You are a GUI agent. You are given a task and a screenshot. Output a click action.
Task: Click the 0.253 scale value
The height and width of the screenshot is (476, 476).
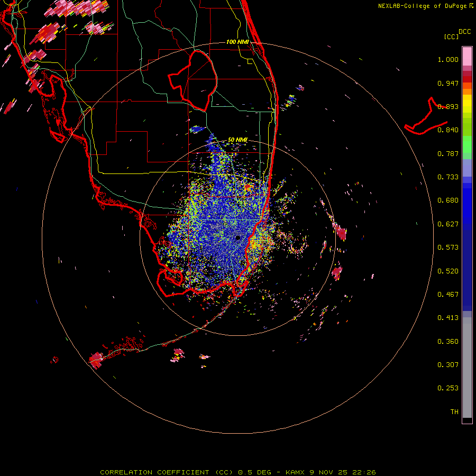[x=448, y=388]
